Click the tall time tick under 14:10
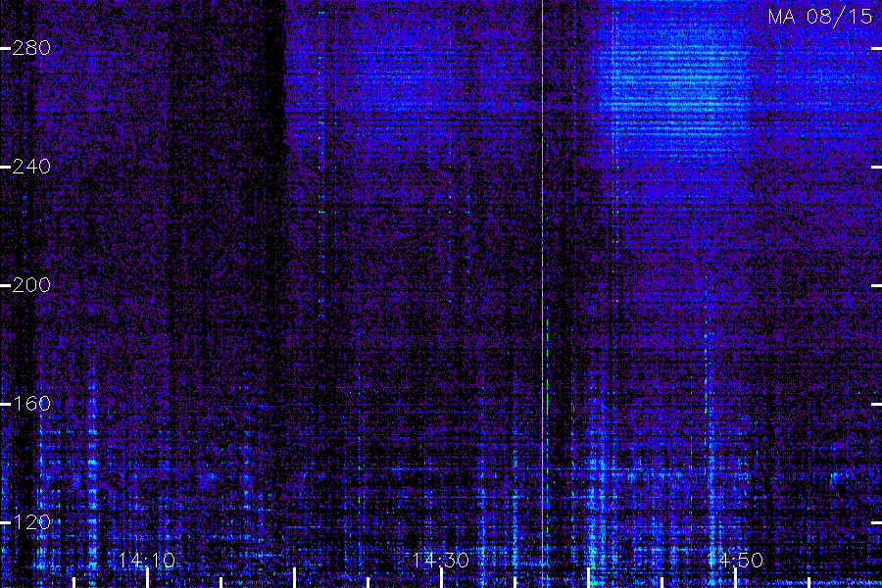Image resolution: width=882 pixels, height=588 pixels. click(x=147, y=578)
